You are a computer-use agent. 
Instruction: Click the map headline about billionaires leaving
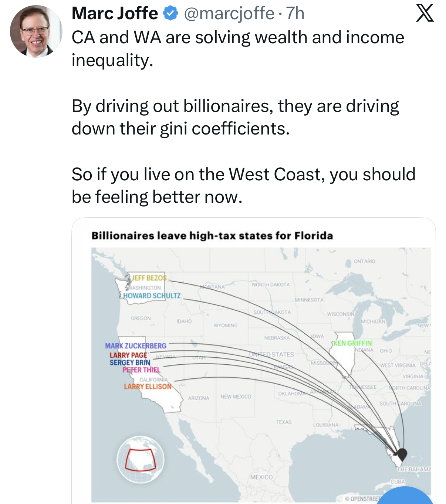[x=212, y=236]
